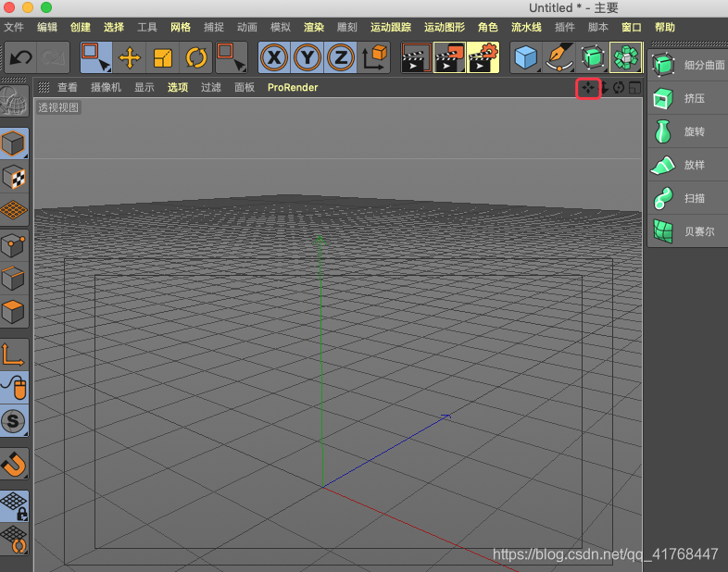Viewport: 728px width, 572px height.
Task: Choose 贝赛尔 bezier generator
Action: (x=688, y=231)
